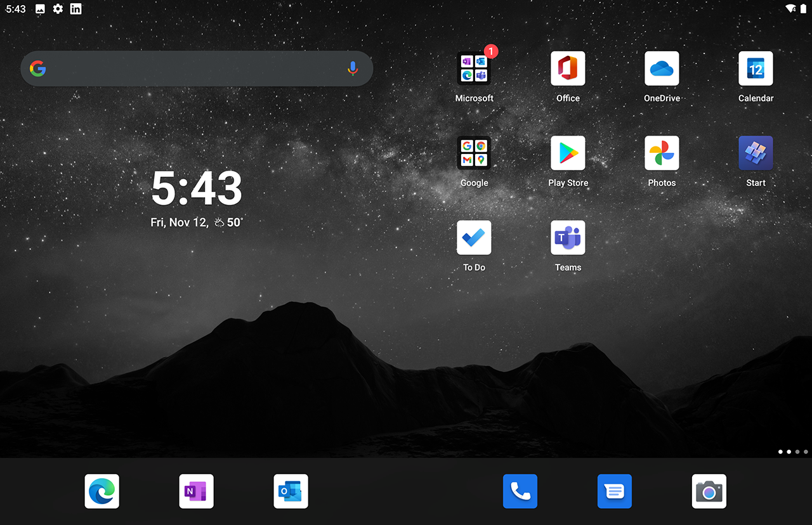Image resolution: width=812 pixels, height=525 pixels.
Task: Click the Google search input field
Action: click(x=197, y=68)
